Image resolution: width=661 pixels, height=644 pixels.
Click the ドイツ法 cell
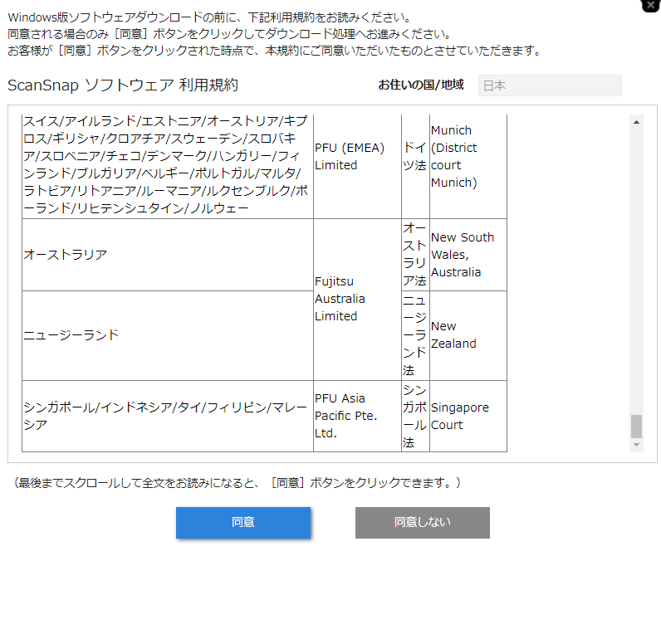(x=416, y=166)
